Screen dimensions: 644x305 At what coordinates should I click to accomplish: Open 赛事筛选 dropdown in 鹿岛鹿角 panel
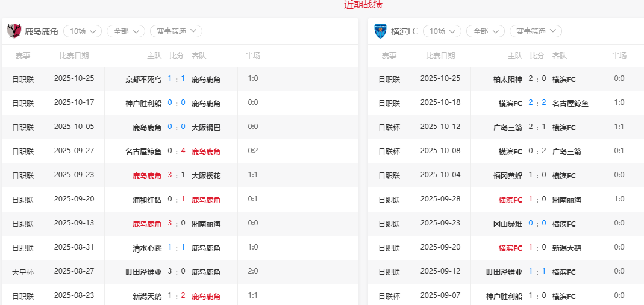pos(175,31)
